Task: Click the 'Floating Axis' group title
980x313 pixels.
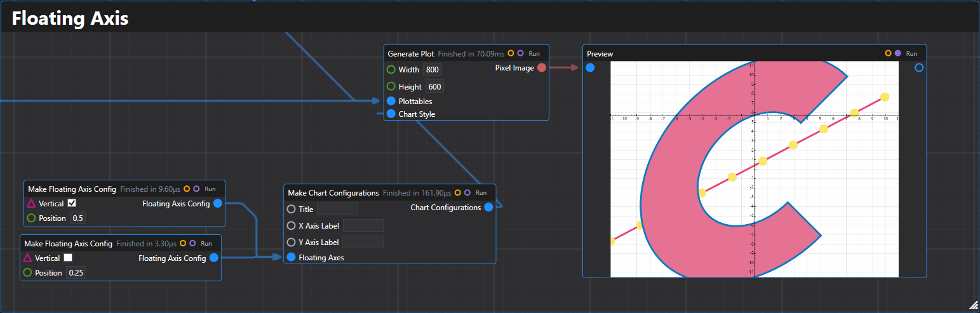Action: pyautogui.click(x=70, y=18)
